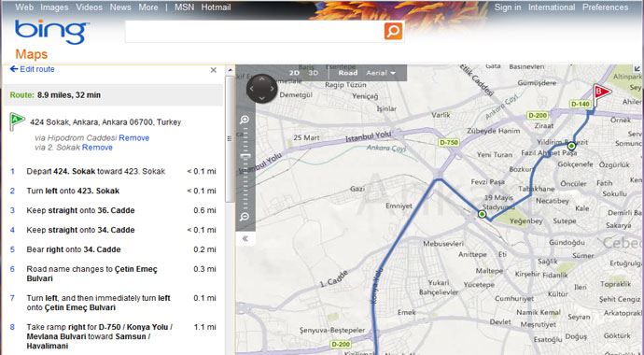The height and width of the screenshot is (355, 644).
Task: Click the Istanbul Yolu label on the map
Action: point(369,136)
